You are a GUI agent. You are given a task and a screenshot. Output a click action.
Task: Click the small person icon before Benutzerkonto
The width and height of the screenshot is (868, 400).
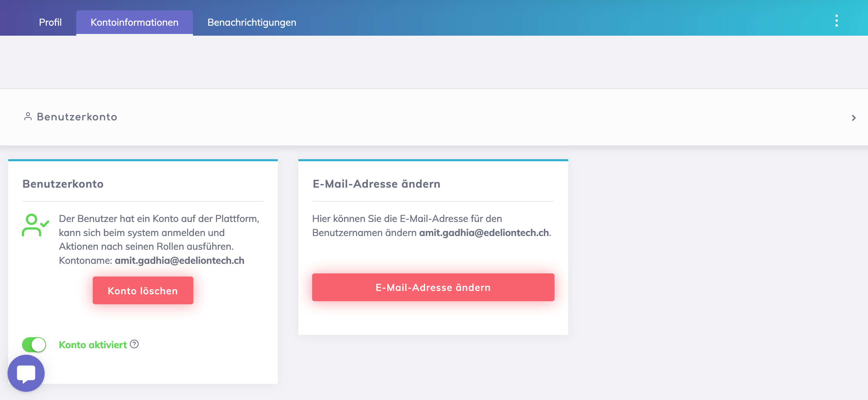[x=28, y=117]
